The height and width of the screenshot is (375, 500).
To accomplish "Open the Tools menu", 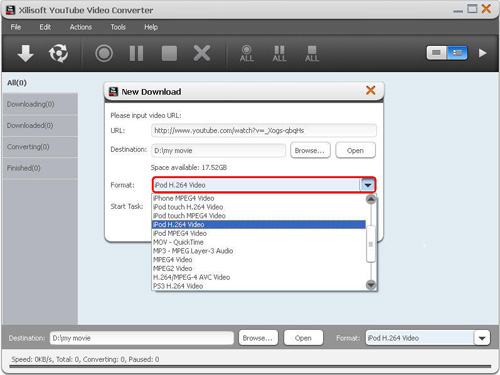I will coord(118,27).
